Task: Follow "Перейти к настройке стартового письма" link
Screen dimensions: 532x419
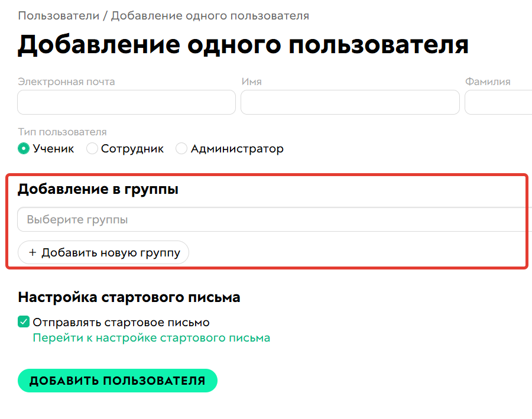Action: (x=151, y=337)
